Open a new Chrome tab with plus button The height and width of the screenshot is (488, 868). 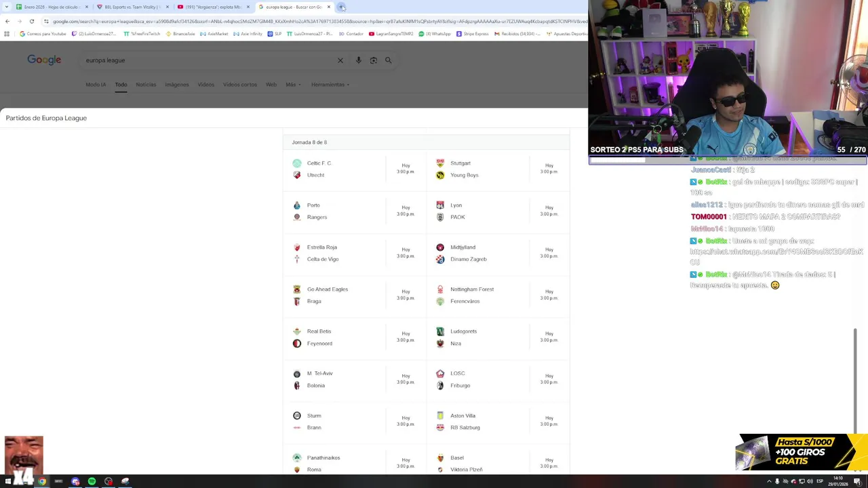(342, 7)
